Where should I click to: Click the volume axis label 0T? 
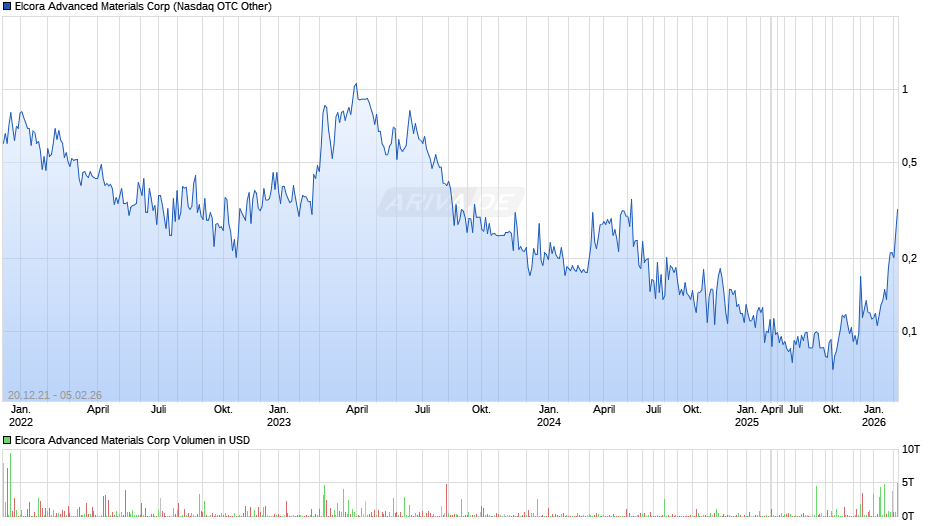[x=908, y=516]
